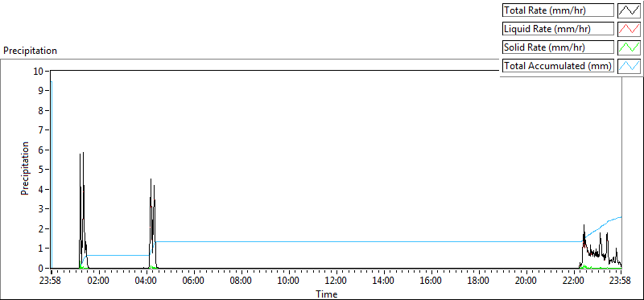Click the 8 value on the y-axis
644x300 pixels.
(41, 110)
